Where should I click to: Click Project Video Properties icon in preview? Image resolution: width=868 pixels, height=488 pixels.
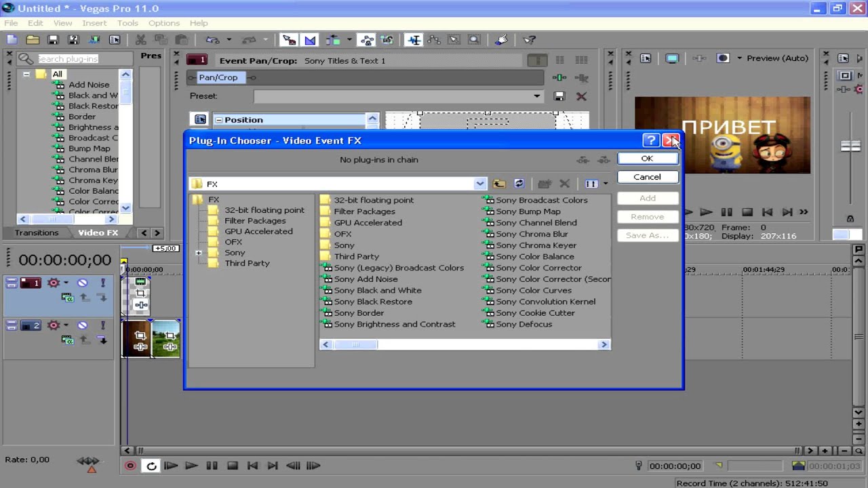click(x=646, y=58)
